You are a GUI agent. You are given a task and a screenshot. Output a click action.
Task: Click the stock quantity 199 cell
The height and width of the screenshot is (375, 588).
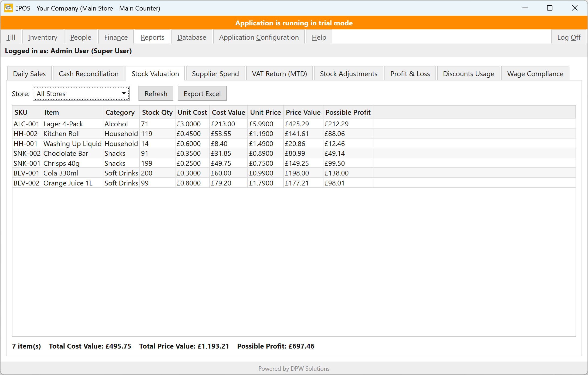[157, 163]
